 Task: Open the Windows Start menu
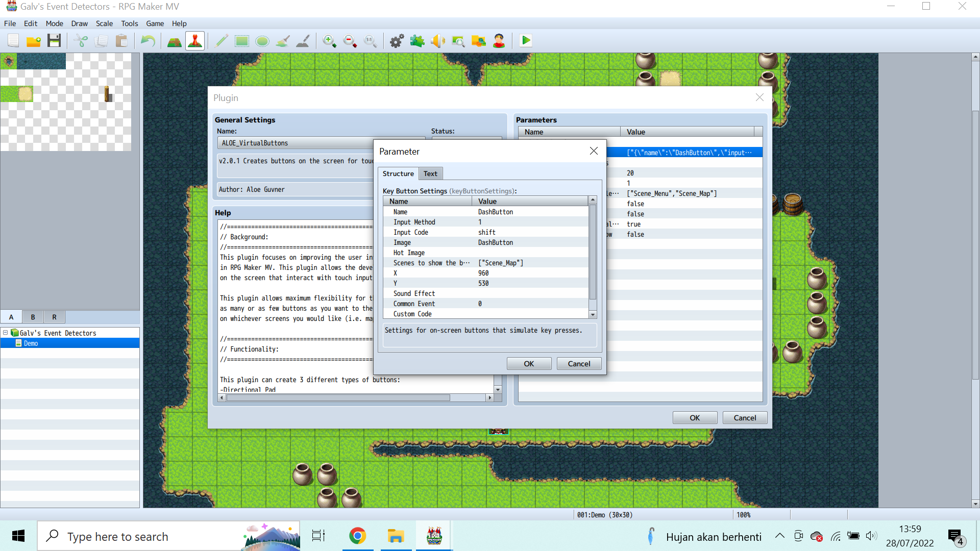tap(18, 536)
